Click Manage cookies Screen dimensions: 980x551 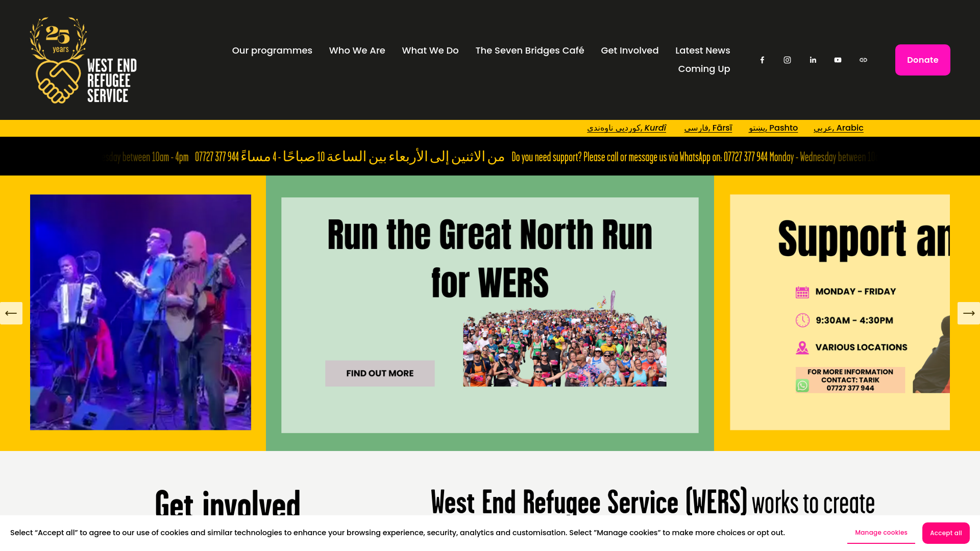[881, 533]
